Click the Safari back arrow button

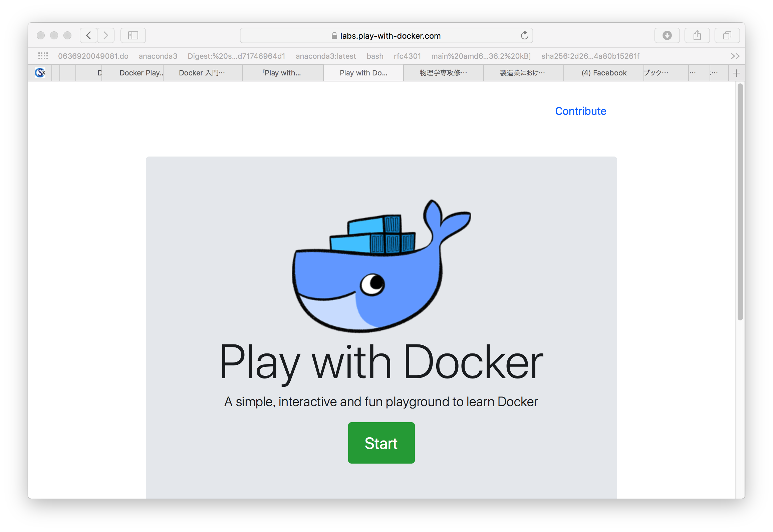(x=88, y=35)
